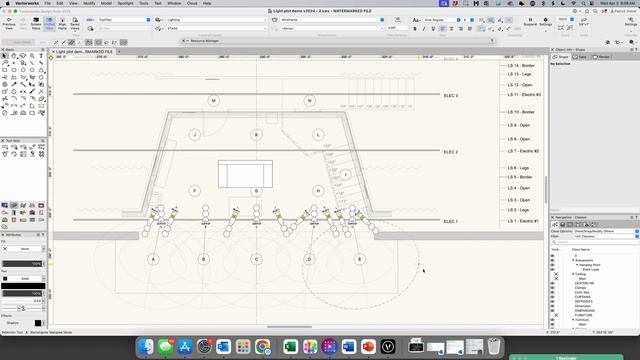Click the horizontal scrollbar under the drawing
Screen dimensions: 640x360
(x=289, y=327)
